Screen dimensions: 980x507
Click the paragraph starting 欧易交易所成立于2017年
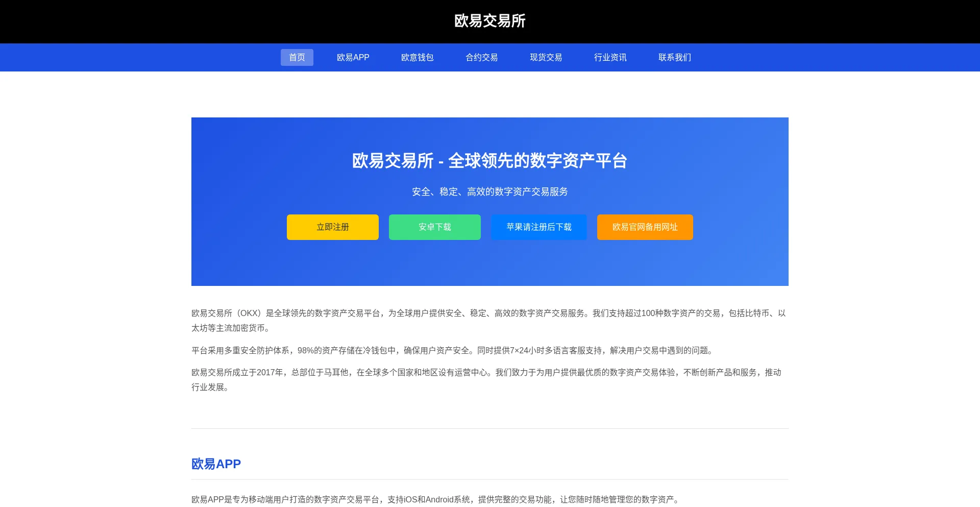pyautogui.click(x=490, y=379)
